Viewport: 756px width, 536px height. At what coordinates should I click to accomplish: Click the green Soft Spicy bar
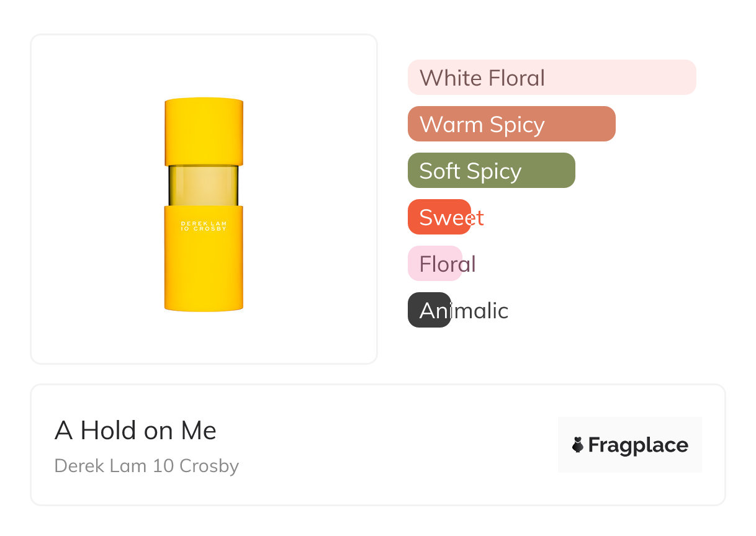(491, 171)
